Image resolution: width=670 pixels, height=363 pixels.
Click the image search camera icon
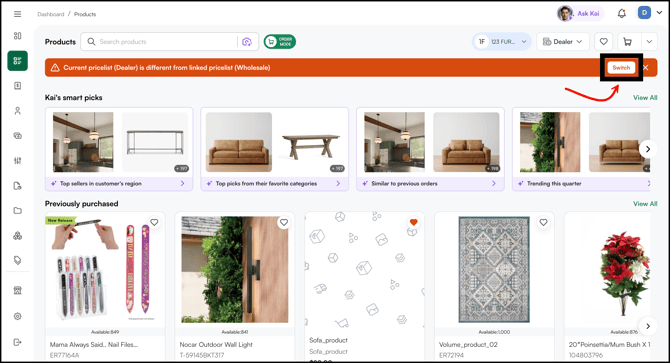click(x=247, y=42)
